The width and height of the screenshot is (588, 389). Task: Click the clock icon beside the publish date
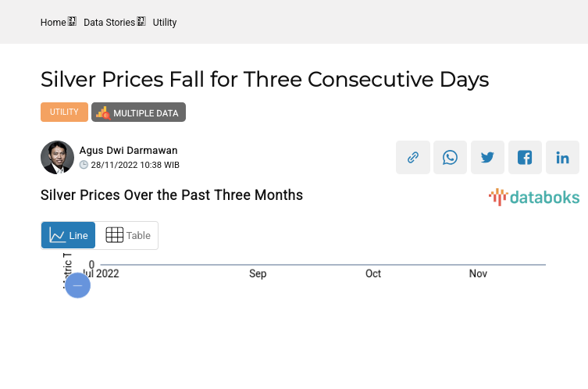(x=84, y=165)
